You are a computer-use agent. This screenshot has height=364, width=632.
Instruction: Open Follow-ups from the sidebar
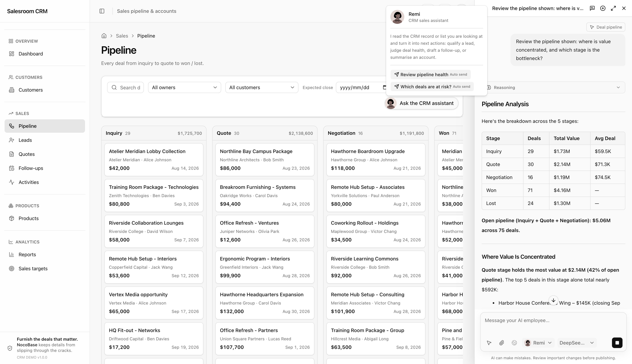(45, 168)
